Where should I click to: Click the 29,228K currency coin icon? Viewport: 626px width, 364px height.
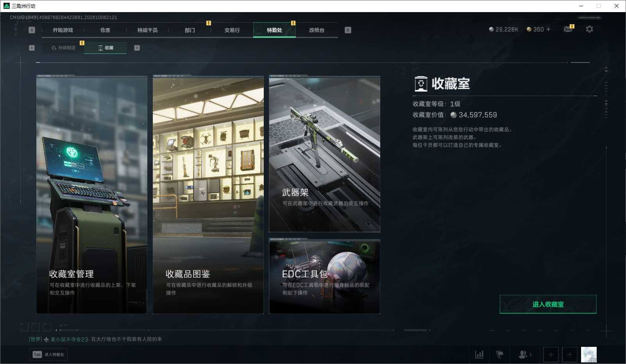491,29
